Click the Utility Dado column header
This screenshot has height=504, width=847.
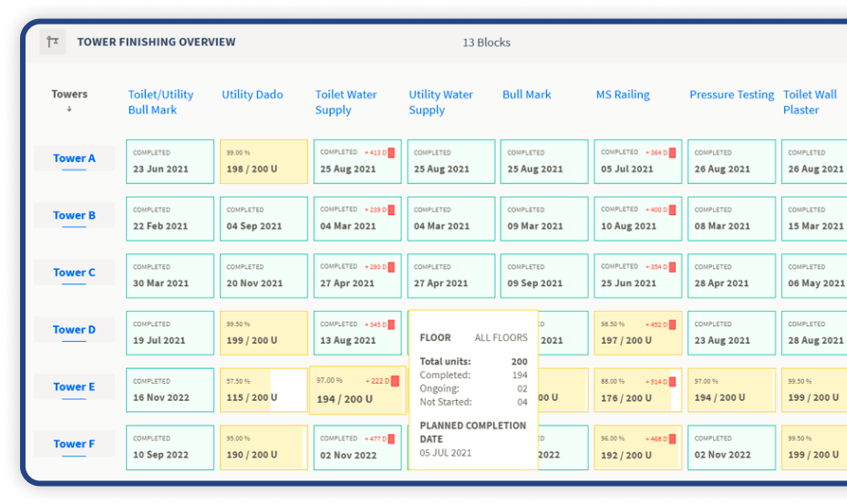[253, 95]
